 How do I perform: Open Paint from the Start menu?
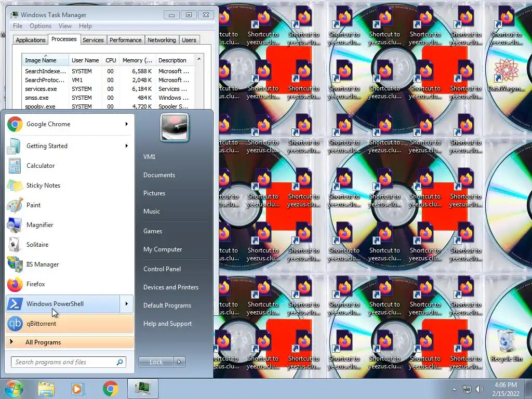(70, 205)
